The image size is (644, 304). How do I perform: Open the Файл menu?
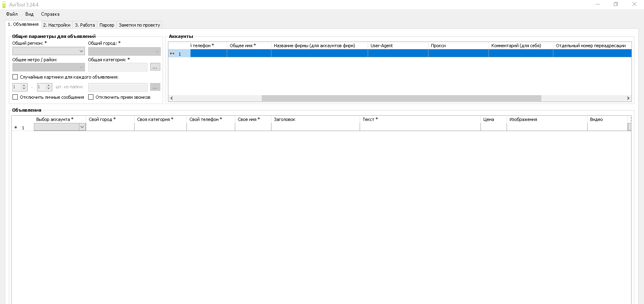coord(12,14)
